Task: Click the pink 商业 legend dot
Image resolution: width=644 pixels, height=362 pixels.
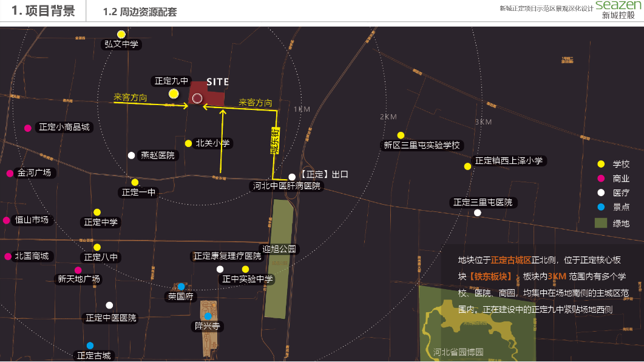Action: click(x=601, y=179)
